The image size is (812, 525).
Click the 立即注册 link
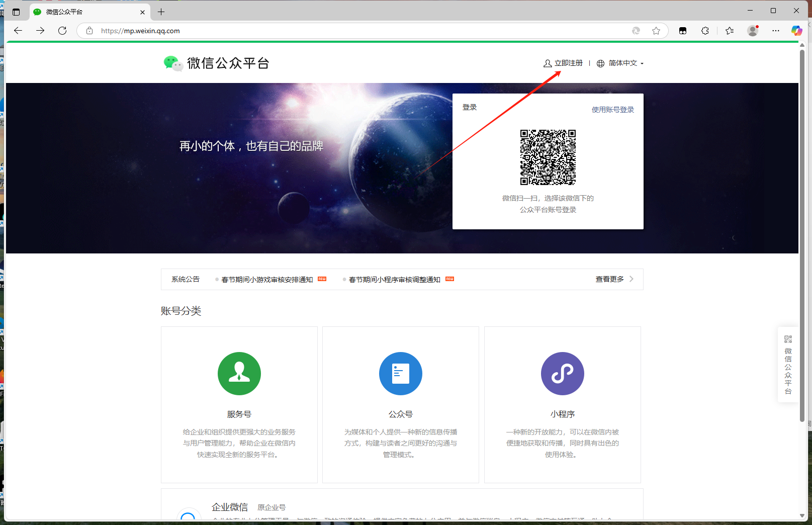pos(569,63)
